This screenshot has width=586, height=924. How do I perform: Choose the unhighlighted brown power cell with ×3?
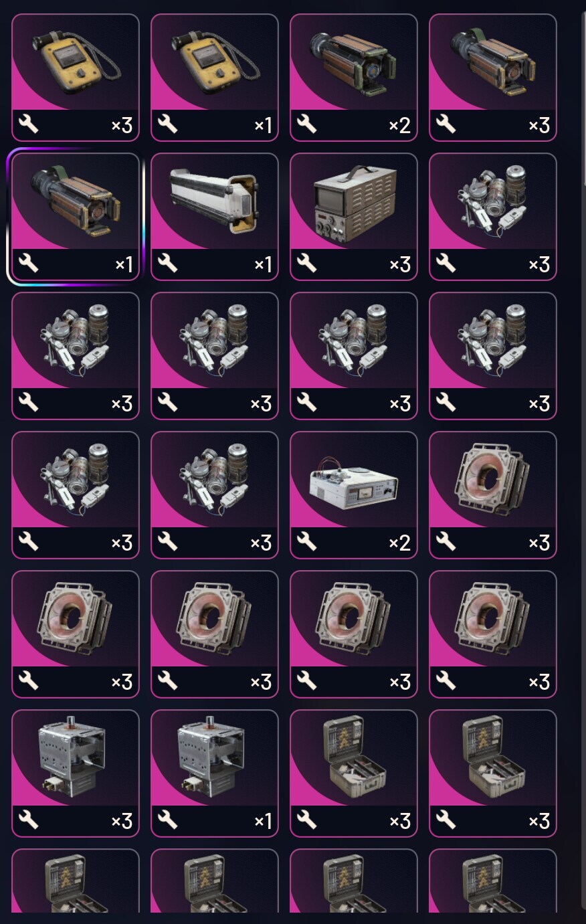pos(493,78)
